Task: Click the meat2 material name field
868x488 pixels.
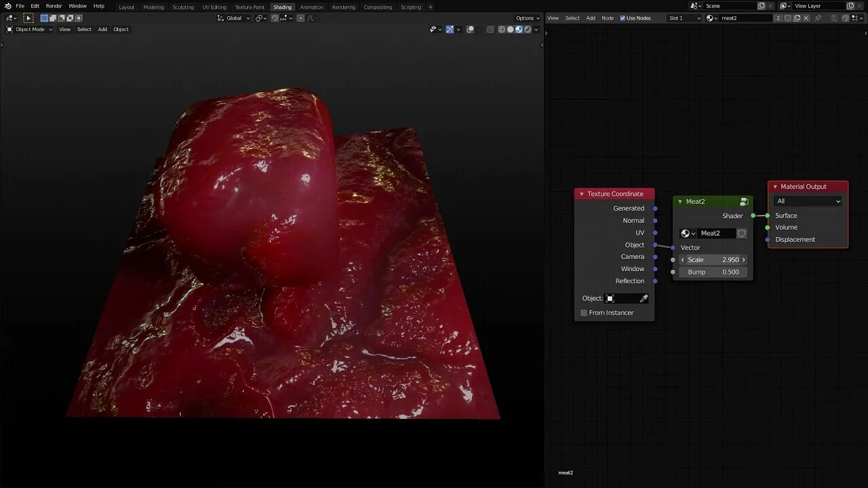Action: pos(745,18)
